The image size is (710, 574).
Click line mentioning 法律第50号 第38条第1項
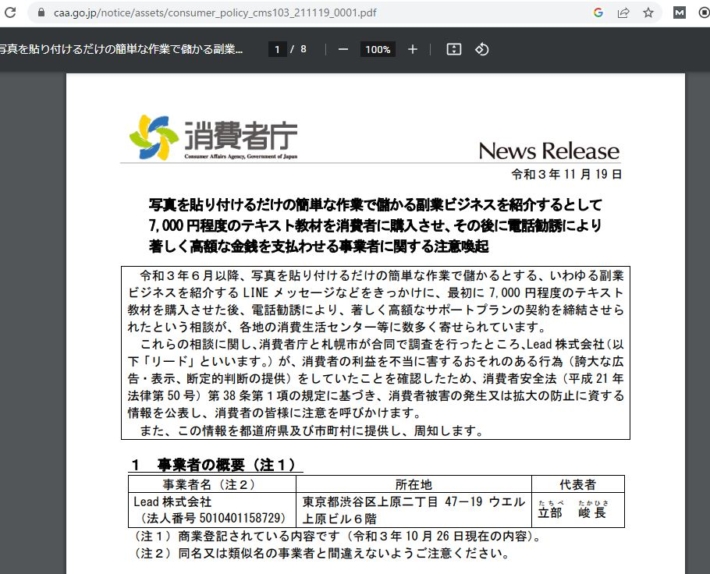tap(376, 396)
